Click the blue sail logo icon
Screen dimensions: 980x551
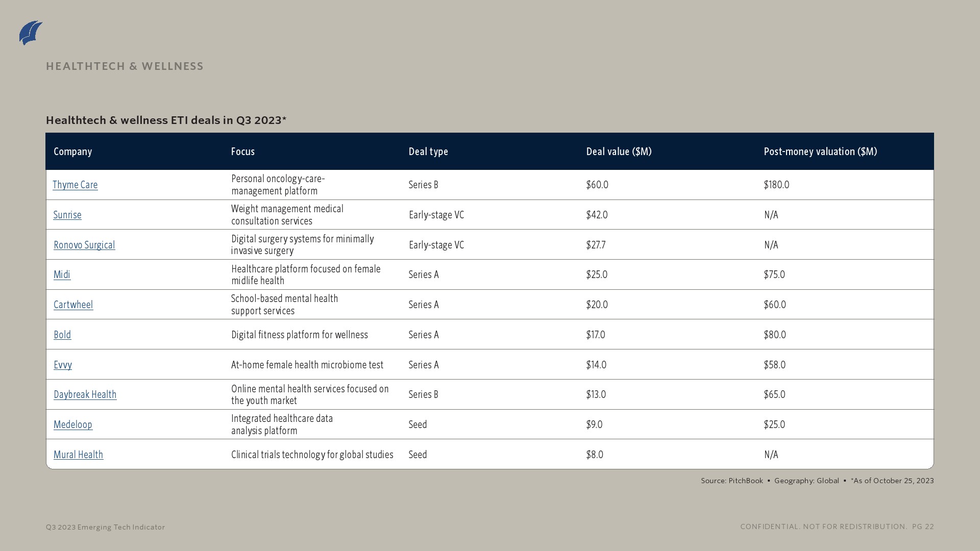pos(31,33)
